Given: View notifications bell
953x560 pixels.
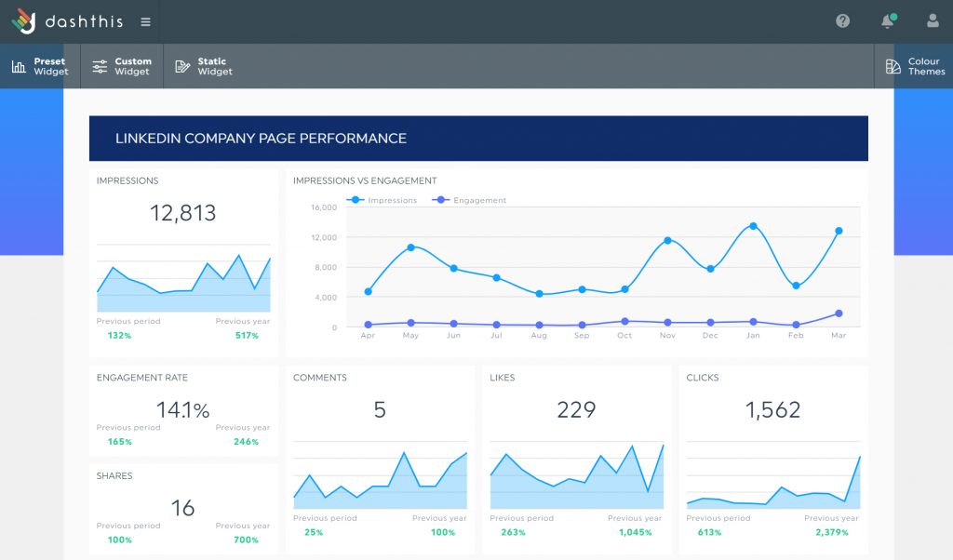Looking at the screenshot, I should [x=888, y=21].
